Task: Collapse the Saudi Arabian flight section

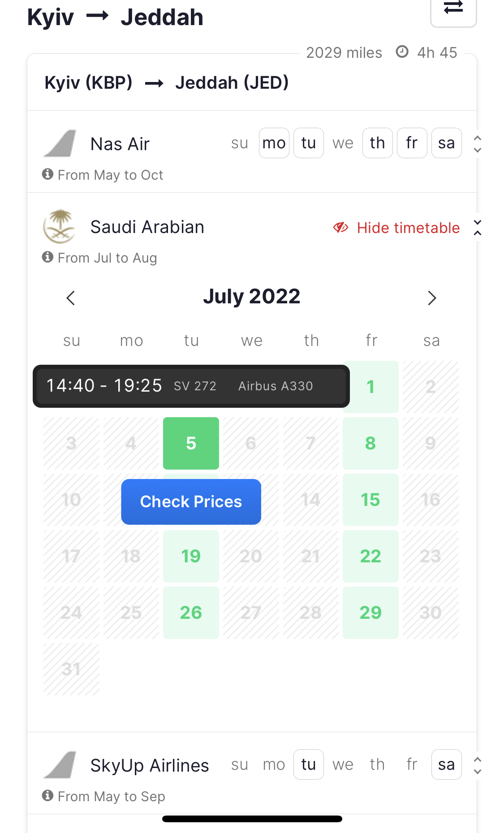Action: click(478, 228)
